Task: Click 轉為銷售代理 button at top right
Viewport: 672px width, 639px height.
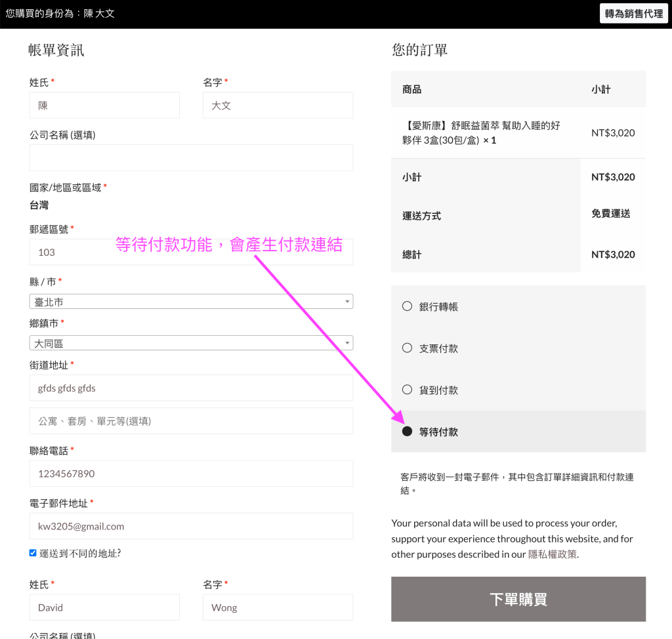Action: click(x=633, y=13)
